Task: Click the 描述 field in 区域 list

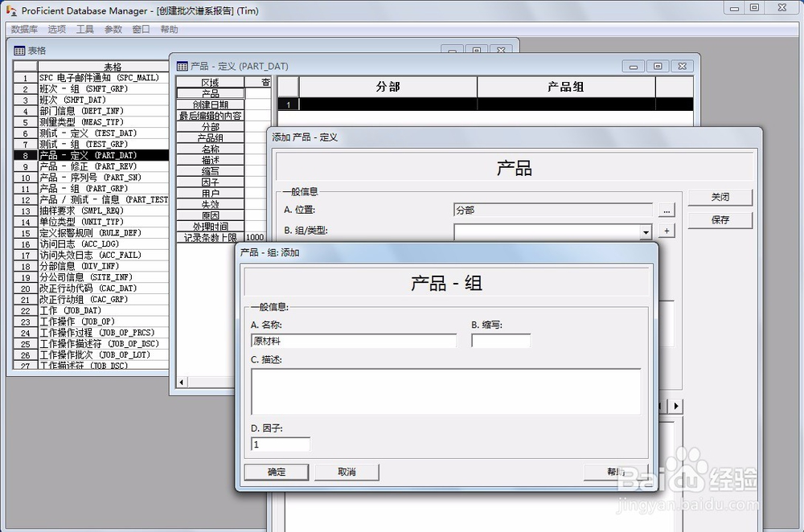Action: point(210,160)
